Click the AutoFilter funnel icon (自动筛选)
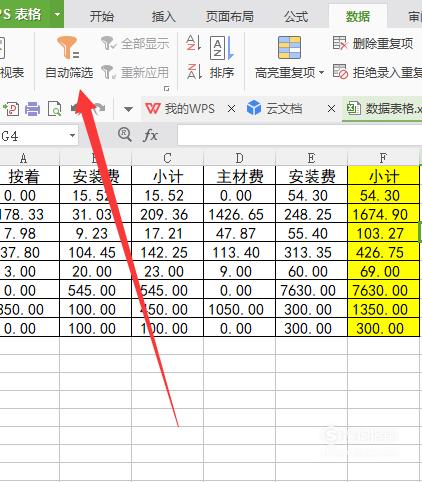This screenshot has height=482, width=422. [x=68, y=48]
